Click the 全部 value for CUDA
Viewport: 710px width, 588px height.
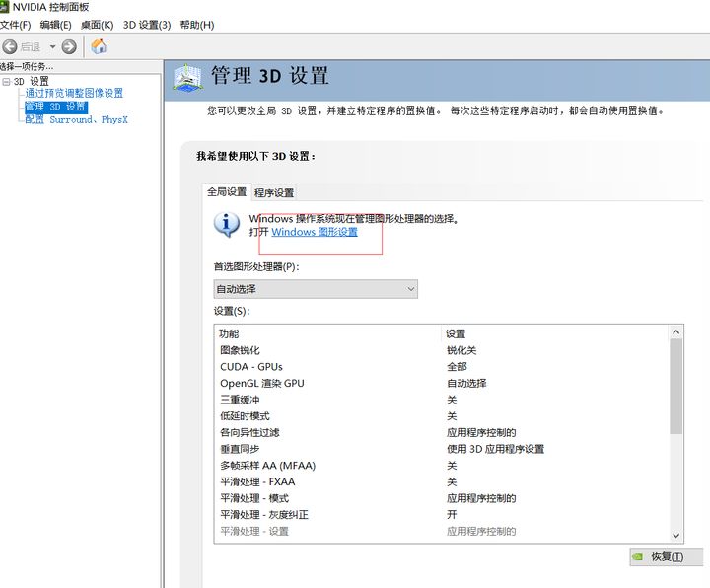tap(457, 366)
